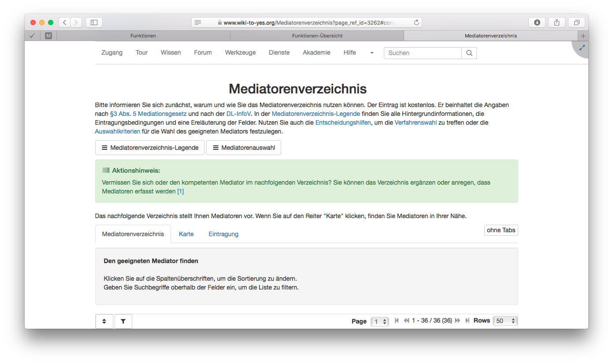Viewport: 613px width, 364px height.
Task: Switch to the Funktionen-Übersicht browser tab
Action: point(317,36)
